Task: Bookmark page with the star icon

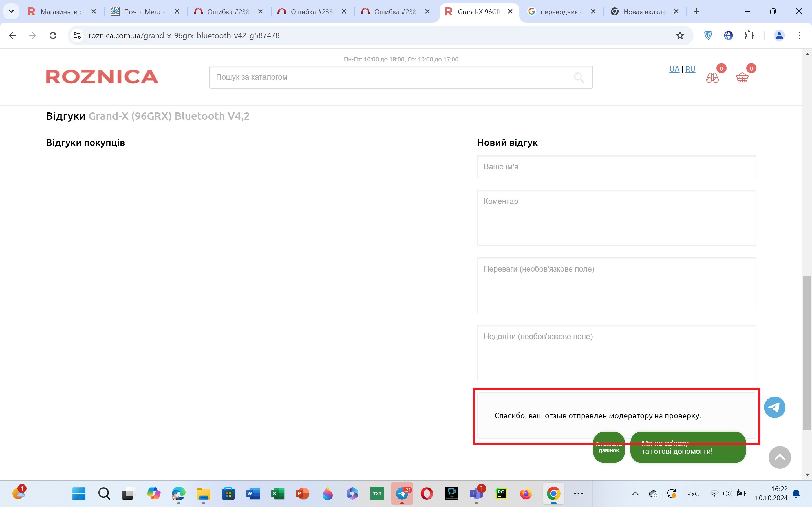Action: (679, 35)
